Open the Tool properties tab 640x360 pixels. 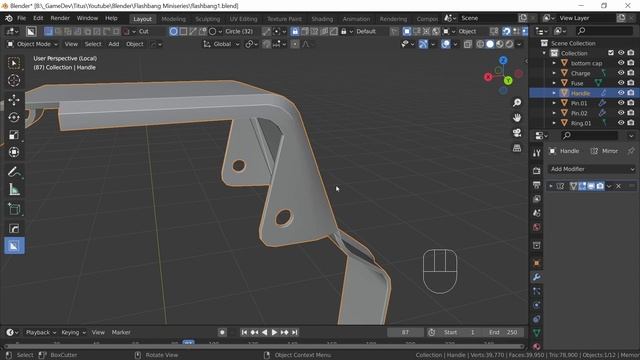point(536,153)
